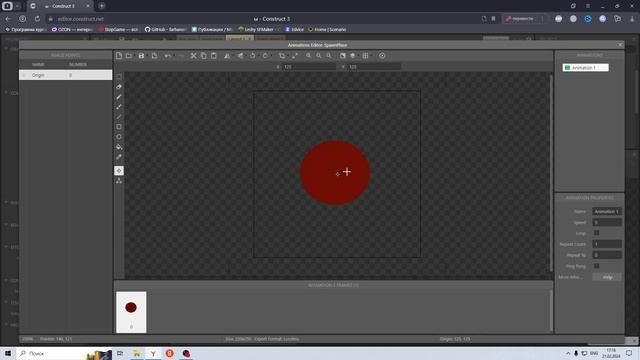Select the Origin row in image points
Screen dimensions: 640x360
pyautogui.click(x=65, y=75)
